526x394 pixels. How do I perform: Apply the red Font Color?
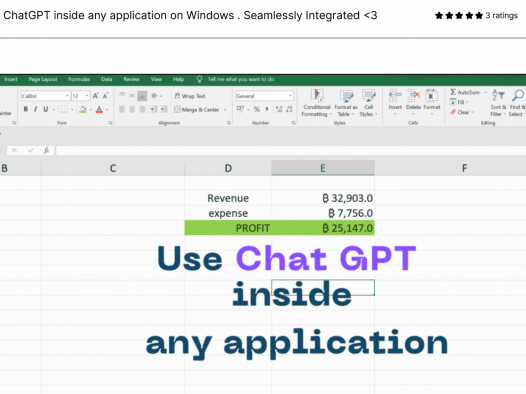coord(99,109)
